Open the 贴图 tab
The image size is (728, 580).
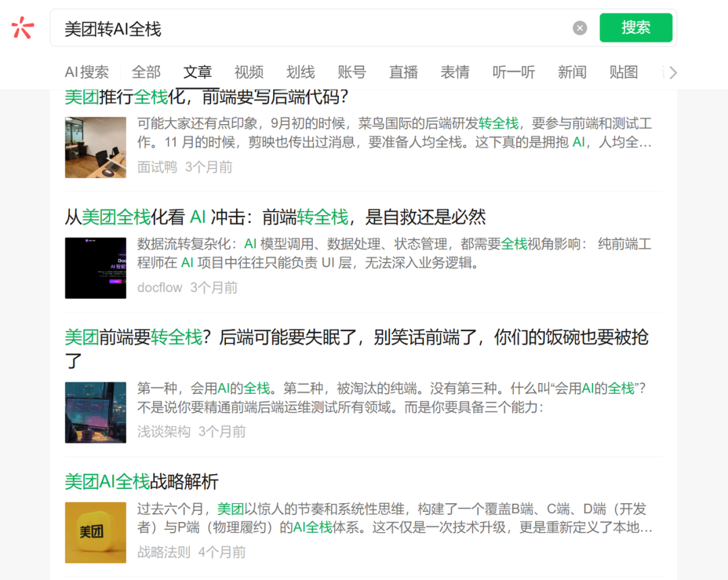(x=624, y=72)
